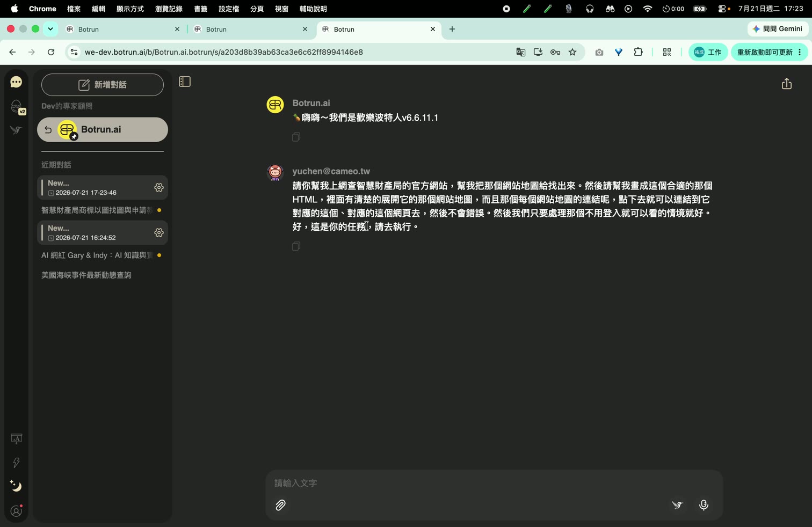The width and height of the screenshot is (812, 527).
Task: Go back to the previous page
Action: click(12, 52)
